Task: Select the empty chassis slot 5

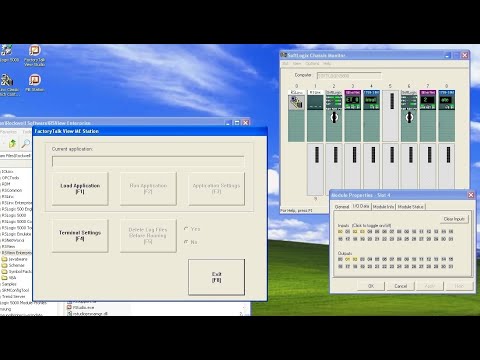Action: [390, 116]
